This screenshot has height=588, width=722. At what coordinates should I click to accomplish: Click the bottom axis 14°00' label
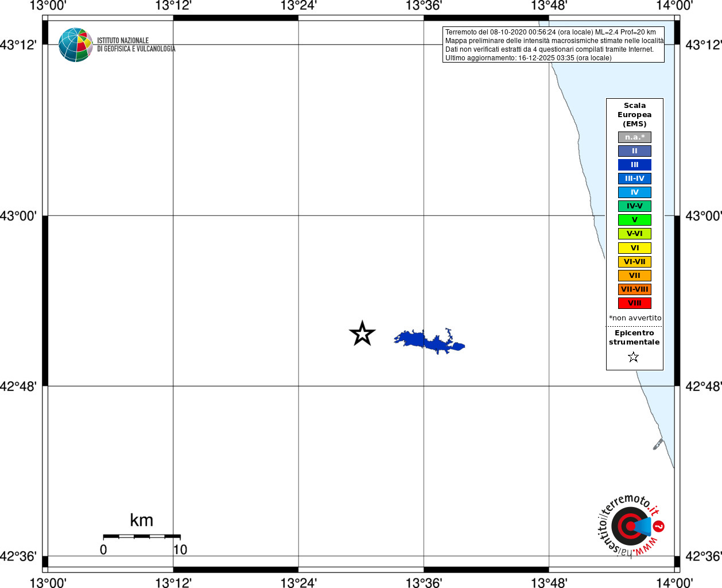point(674,583)
